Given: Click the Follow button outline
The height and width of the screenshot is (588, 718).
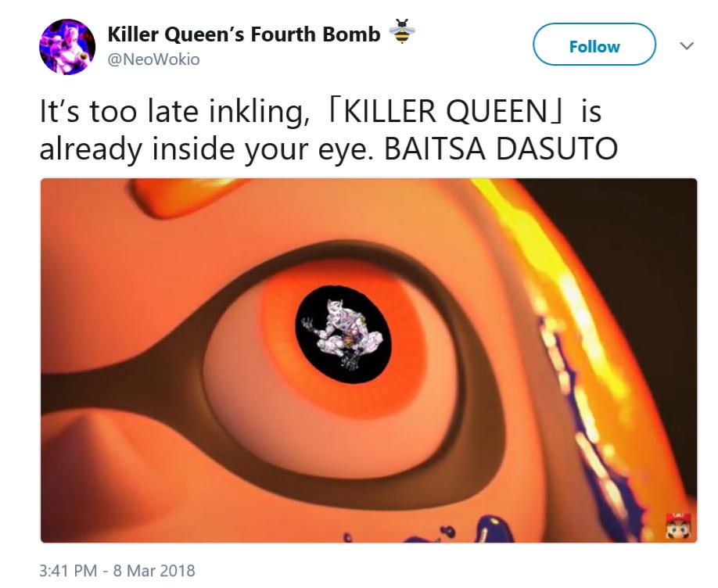Looking at the screenshot, I should coord(595,45).
